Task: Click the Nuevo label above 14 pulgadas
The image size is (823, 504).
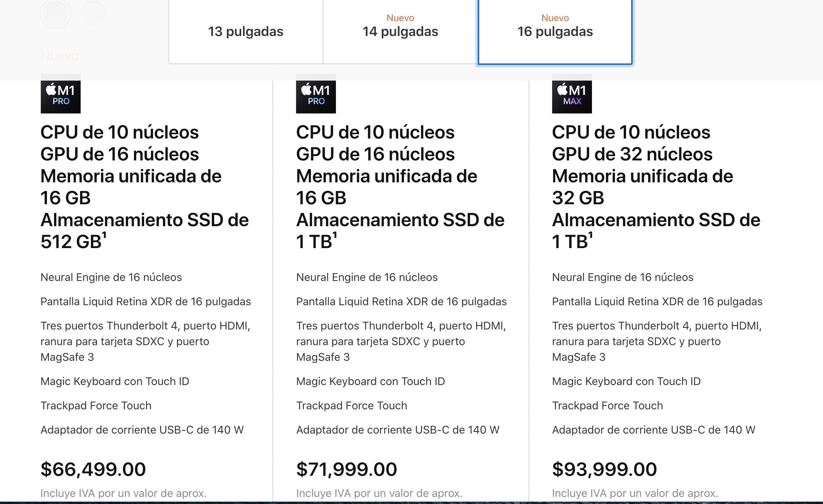Action: [x=400, y=18]
